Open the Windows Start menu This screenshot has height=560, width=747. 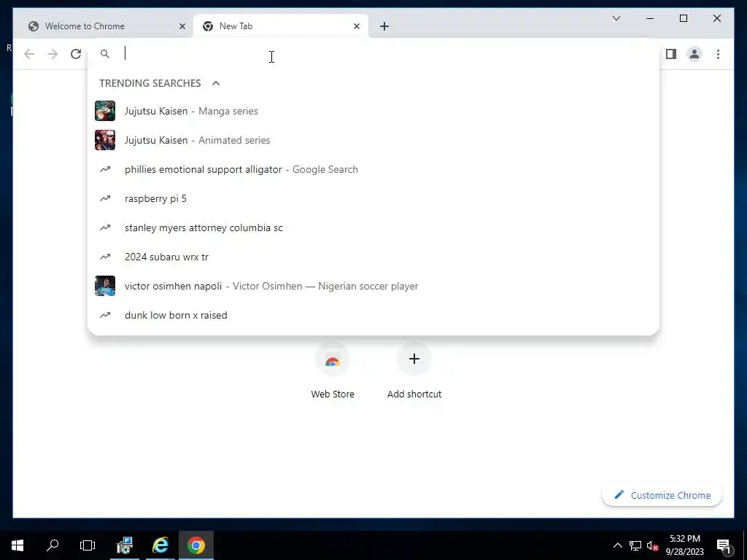click(x=18, y=545)
